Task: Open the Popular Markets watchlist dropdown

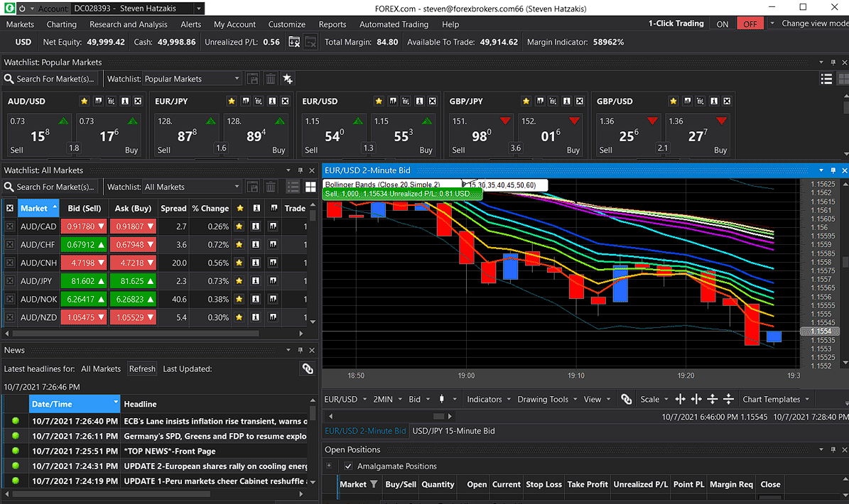Action: pos(237,79)
